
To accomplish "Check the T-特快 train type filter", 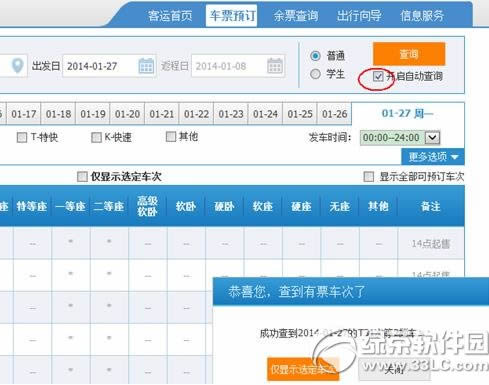I will pos(22,137).
